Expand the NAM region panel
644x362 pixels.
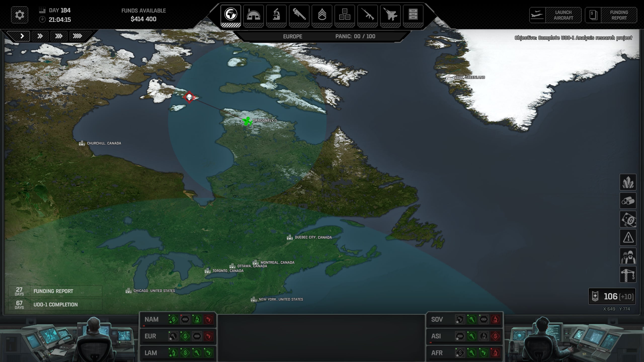point(151,320)
